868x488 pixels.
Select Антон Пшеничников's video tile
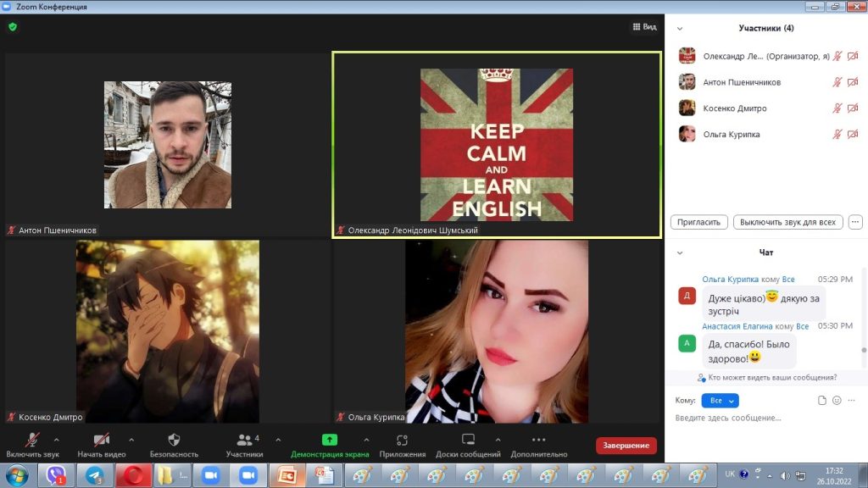pos(167,145)
